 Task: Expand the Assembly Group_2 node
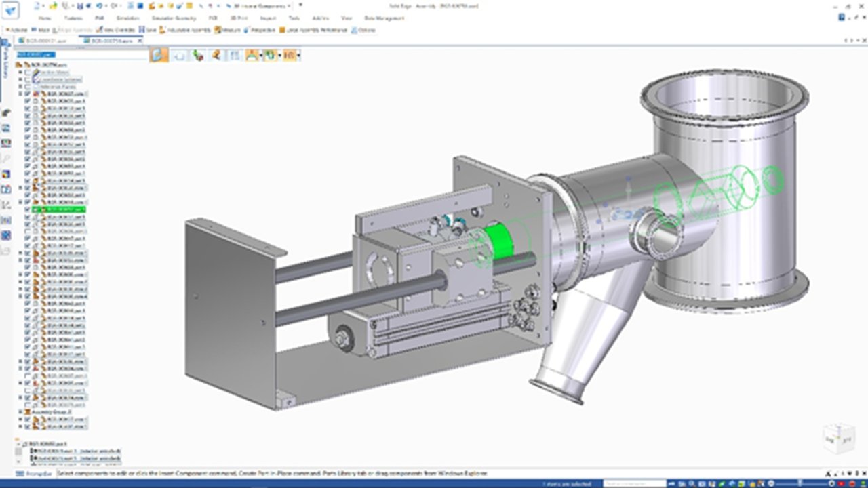[21, 411]
